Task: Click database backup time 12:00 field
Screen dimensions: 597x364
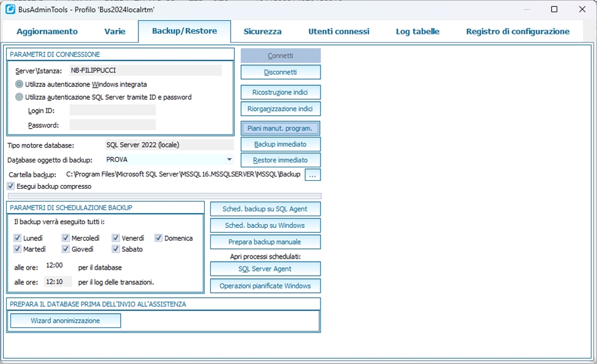Action: (58, 265)
